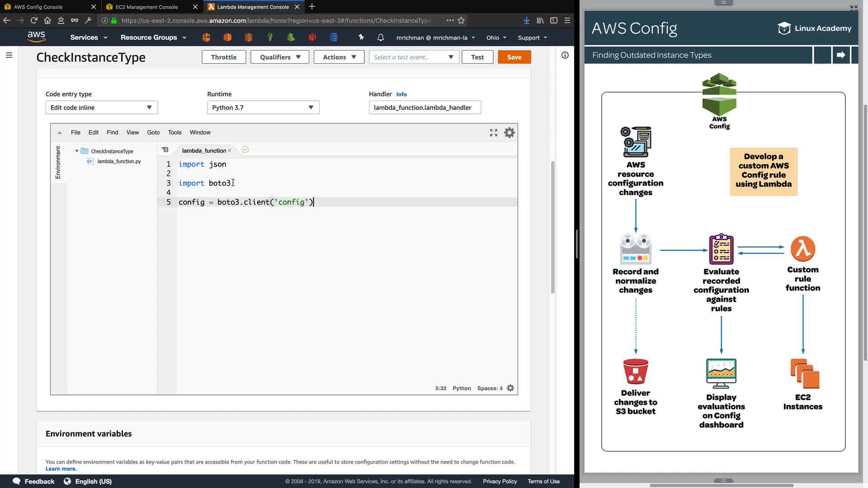Open the Tools menu in code editor
Viewport: 868px width, 488px height.
(x=175, y=132)
